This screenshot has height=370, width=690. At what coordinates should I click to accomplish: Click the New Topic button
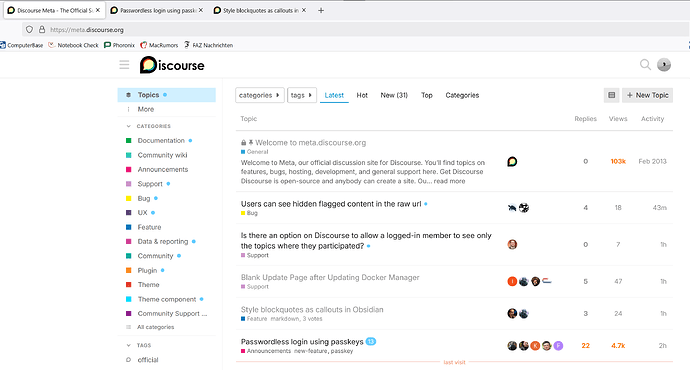pyautogui.click(x=647, y=95)
